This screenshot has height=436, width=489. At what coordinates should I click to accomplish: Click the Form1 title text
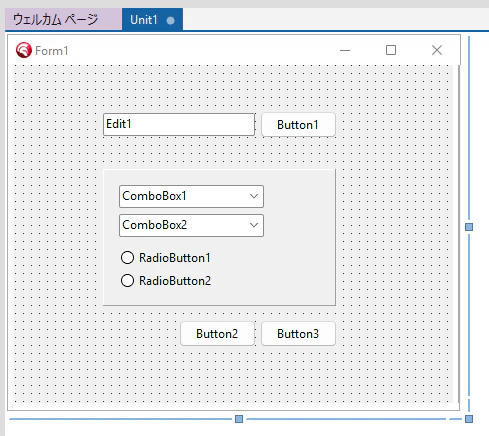pyautogui.click(x=52, y=51)
